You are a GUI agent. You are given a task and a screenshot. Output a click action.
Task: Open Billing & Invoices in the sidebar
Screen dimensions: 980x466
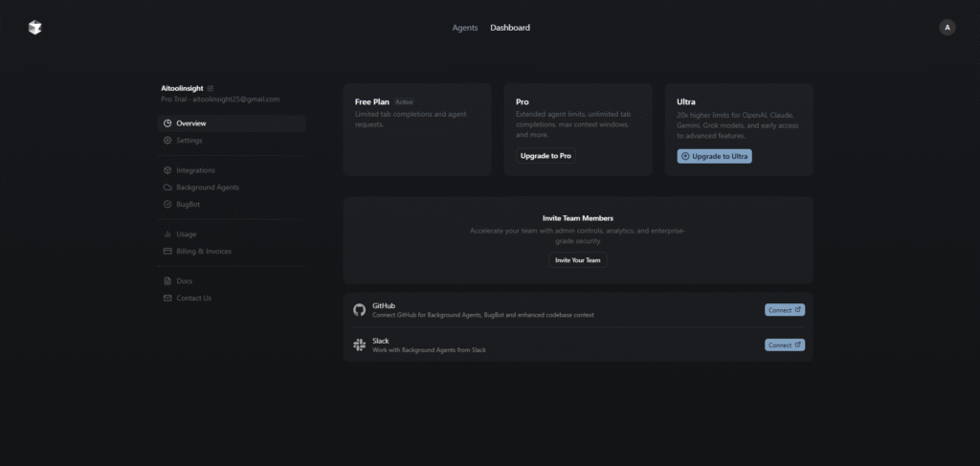pyautogui.click(x=232, y=251)
